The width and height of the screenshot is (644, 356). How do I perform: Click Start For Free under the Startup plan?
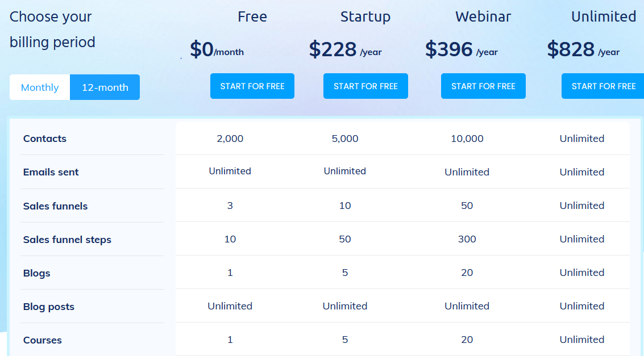pos(365,86)
